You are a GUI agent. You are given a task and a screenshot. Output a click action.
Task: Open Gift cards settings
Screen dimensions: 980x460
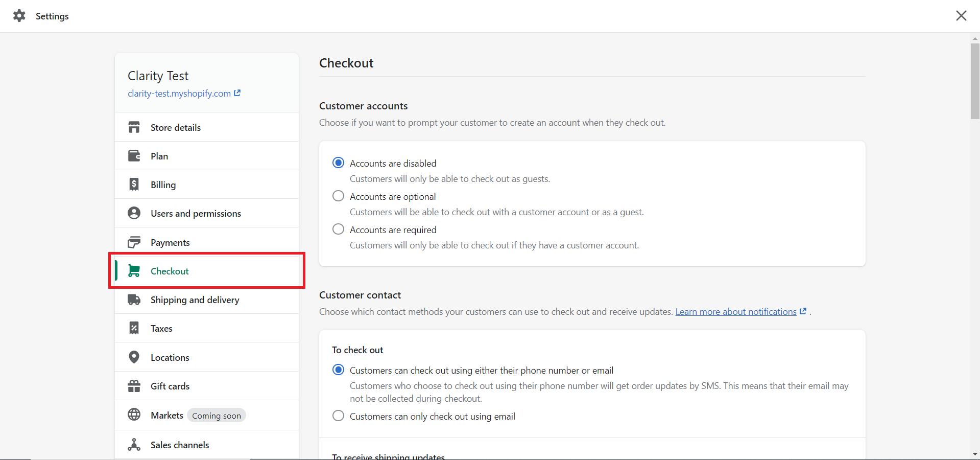(207, 386)
